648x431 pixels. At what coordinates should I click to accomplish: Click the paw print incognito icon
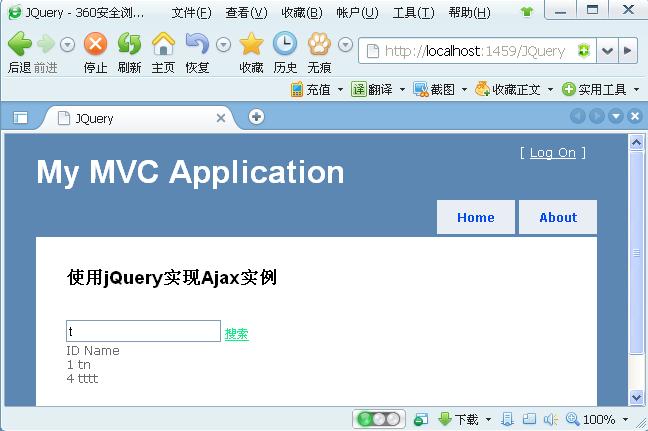(319, 44)
